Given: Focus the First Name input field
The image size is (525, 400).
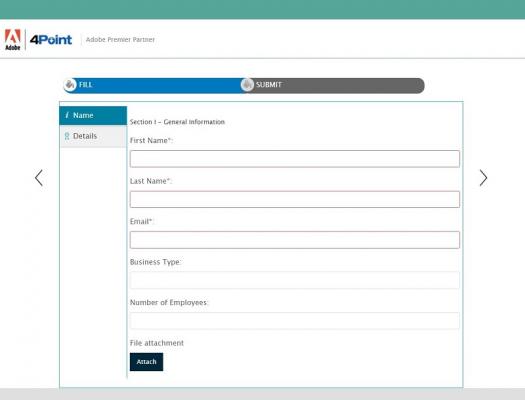Looking at the screenshot, I should pos(295,159).
